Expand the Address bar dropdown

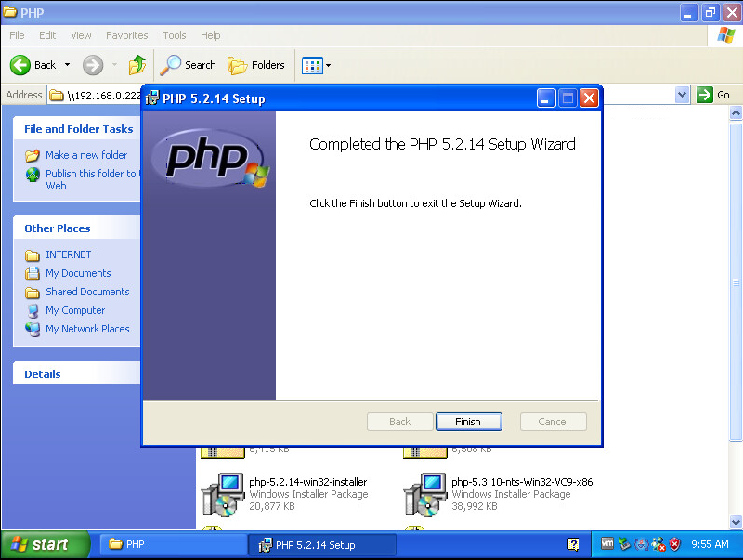(682, 95)
